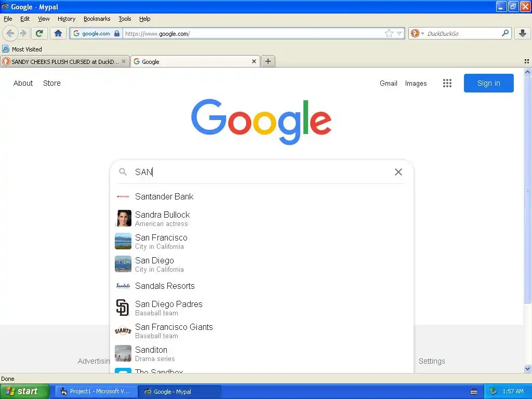
Task: Switch to Project1 - Microsoft V... taskbar window
Action: click(96, 391)
